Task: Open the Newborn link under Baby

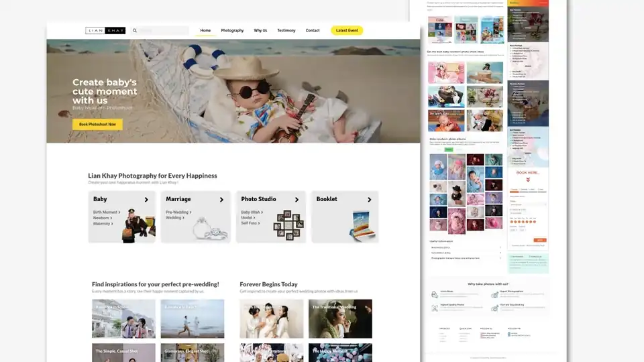Action: 102,218
